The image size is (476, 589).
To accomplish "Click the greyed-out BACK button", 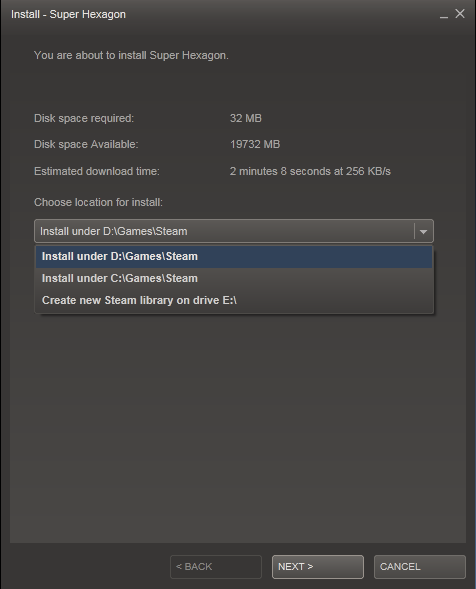I will (216, 566).
